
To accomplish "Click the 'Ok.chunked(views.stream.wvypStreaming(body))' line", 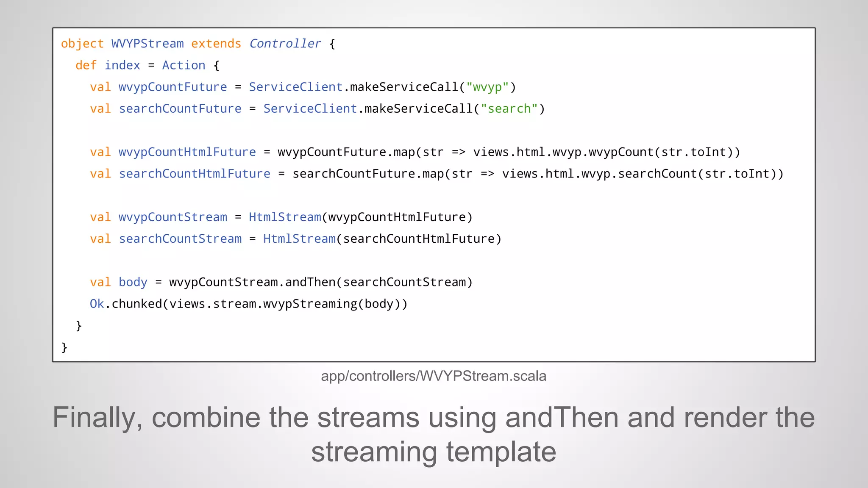I will [249, 304].
